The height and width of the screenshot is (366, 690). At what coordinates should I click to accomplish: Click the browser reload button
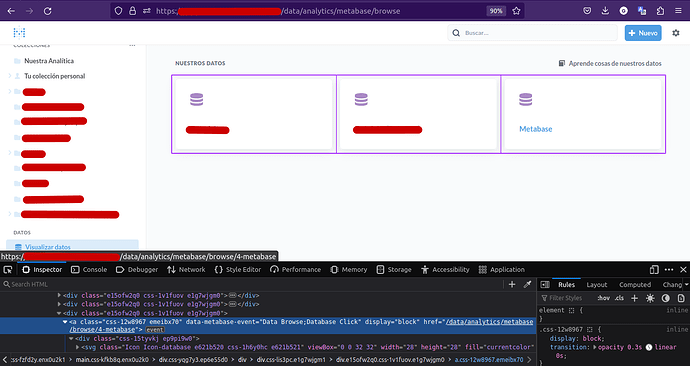coord(48,11)
